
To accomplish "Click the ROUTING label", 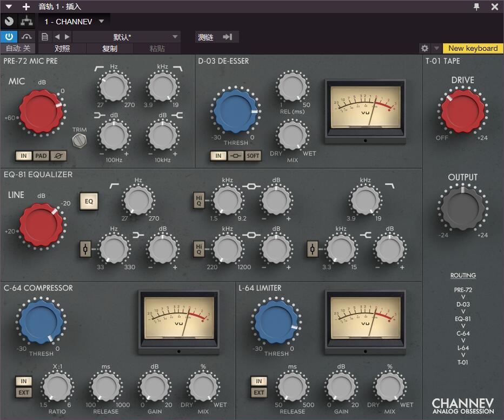I will point(463,275).
